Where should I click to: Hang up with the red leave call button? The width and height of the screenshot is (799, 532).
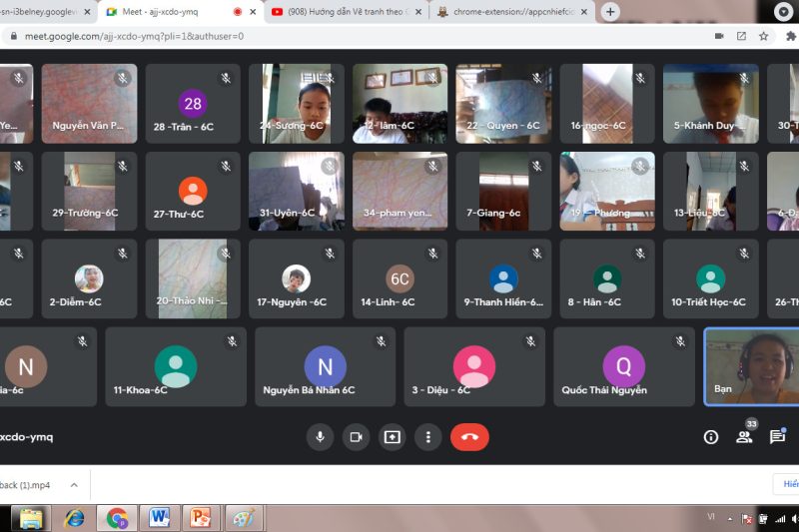point(468,436)
